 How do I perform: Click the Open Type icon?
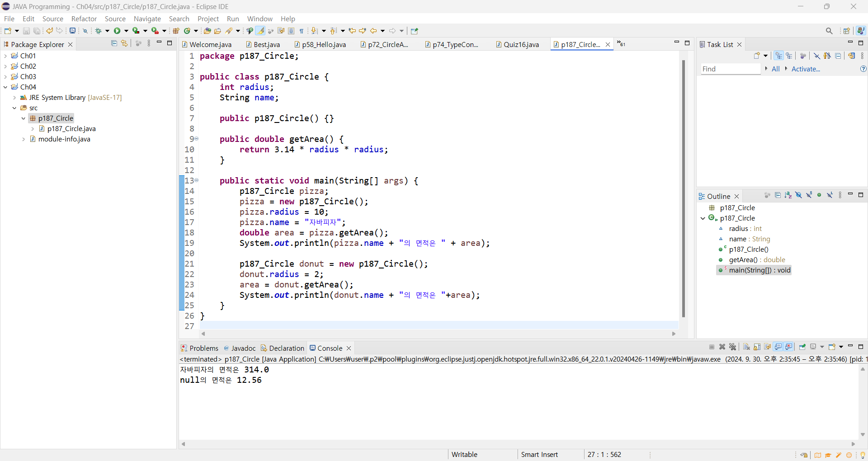pos(207,31)
